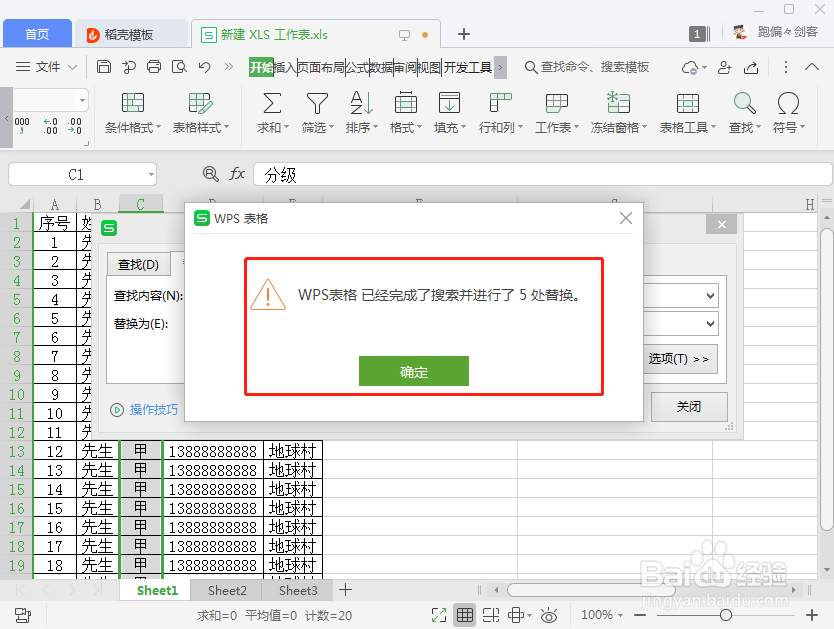
Task: Expand the Find content combo box arrow
Action: tap(710, 296)
